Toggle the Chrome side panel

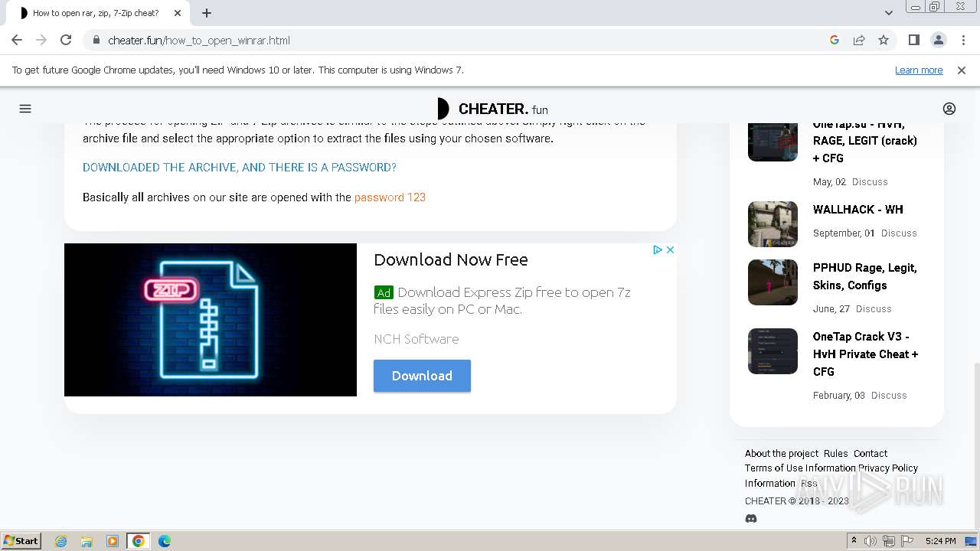[913, 40]
